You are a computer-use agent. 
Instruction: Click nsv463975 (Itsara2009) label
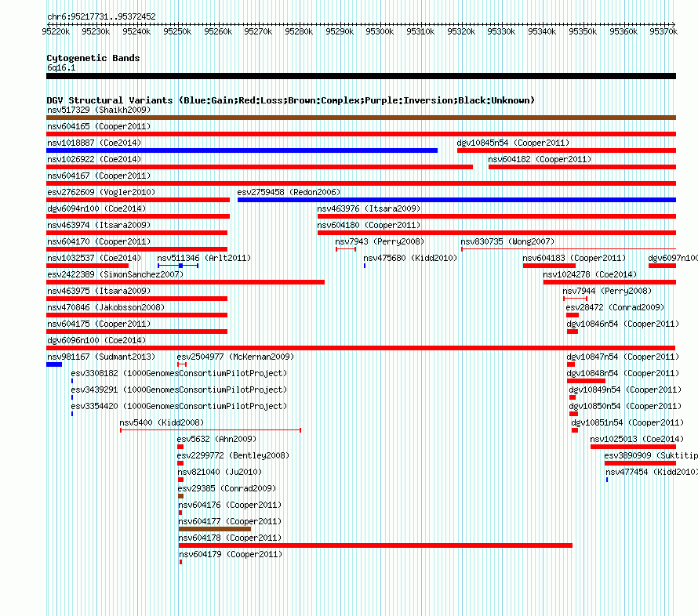[x=99, y=291]
